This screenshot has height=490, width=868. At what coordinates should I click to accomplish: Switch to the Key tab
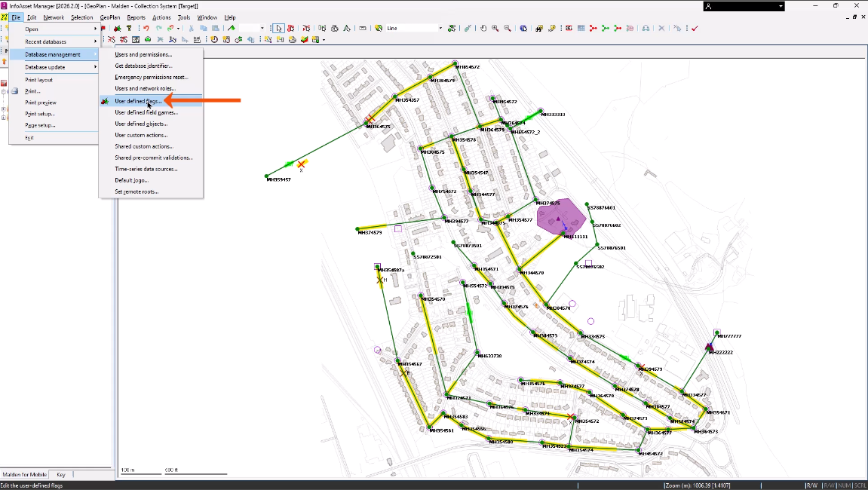[61, 475]
